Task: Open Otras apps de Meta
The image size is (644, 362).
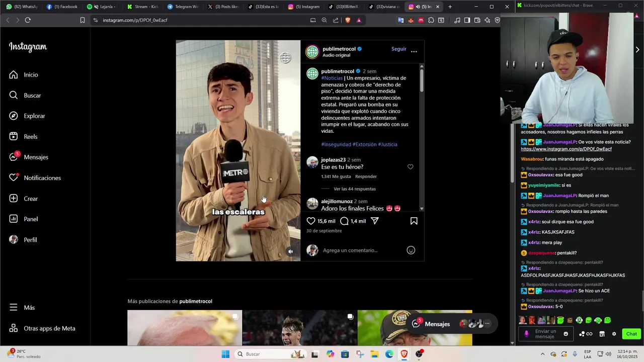Action: coord(42,328)
